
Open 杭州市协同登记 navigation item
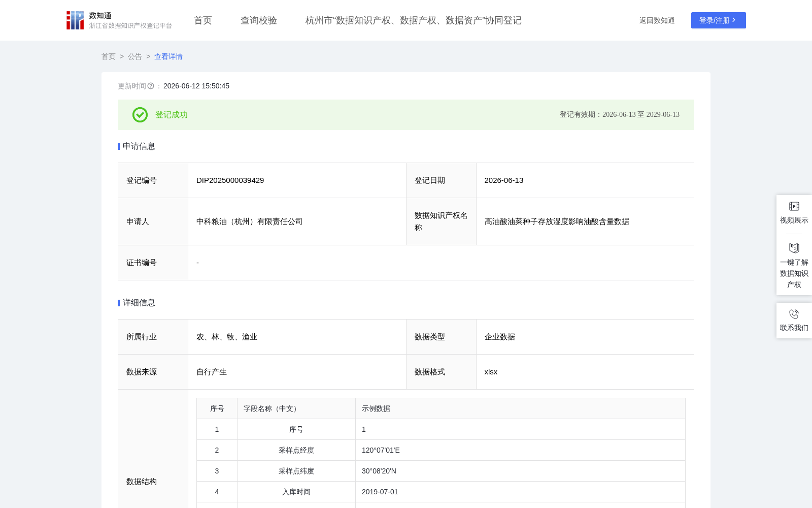tap(414, 20)
